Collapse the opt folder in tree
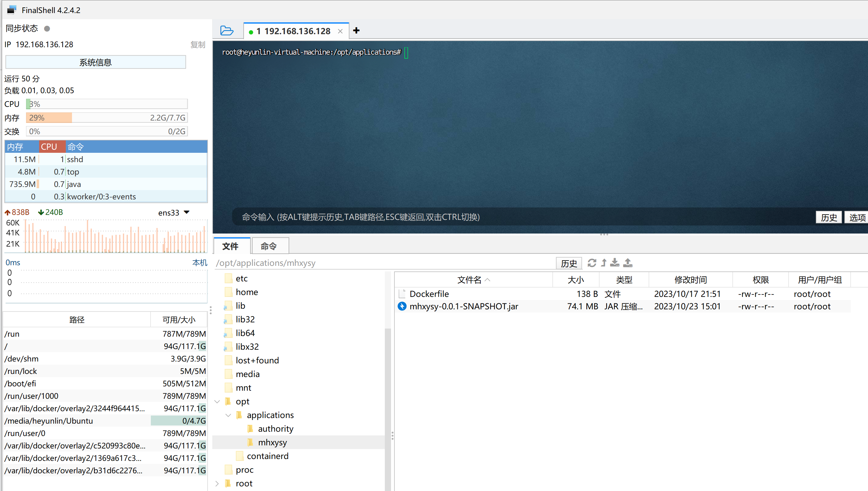Screen dimensions: 868x491 (217, 401)
